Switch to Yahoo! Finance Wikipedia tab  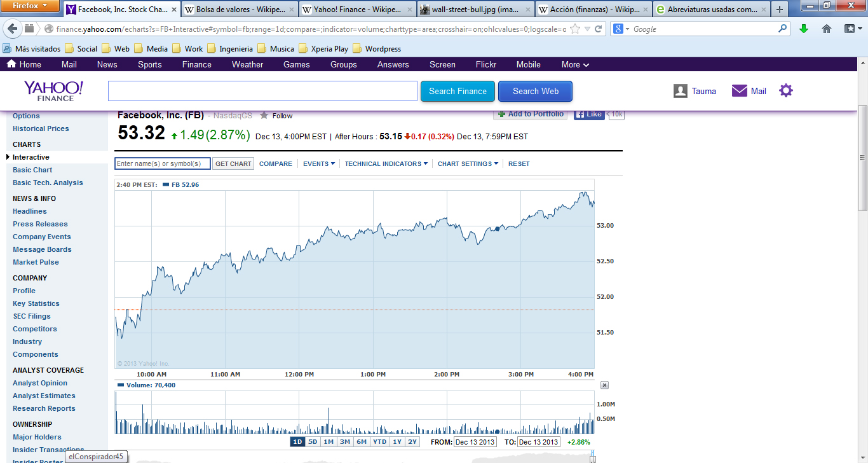click(356, 10)
